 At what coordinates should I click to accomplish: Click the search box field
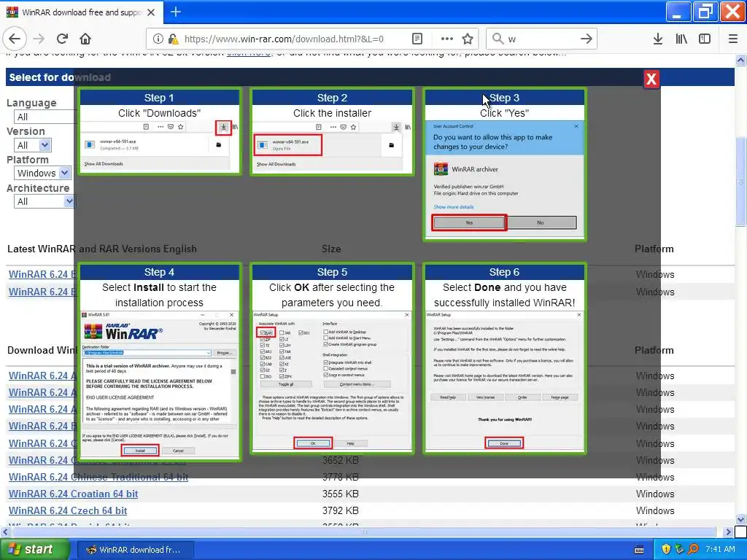click(541, 39)
